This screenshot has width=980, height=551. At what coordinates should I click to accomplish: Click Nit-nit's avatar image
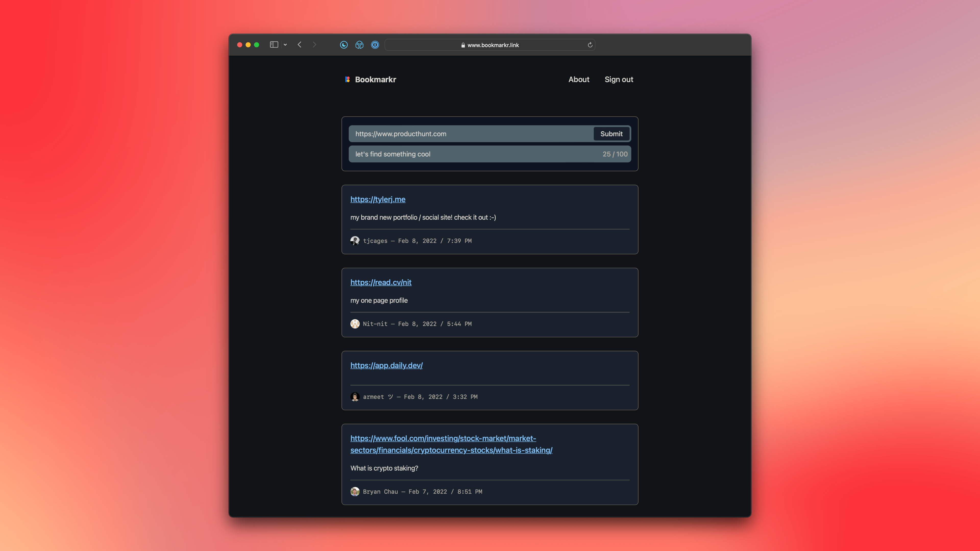tap(355, 324)
